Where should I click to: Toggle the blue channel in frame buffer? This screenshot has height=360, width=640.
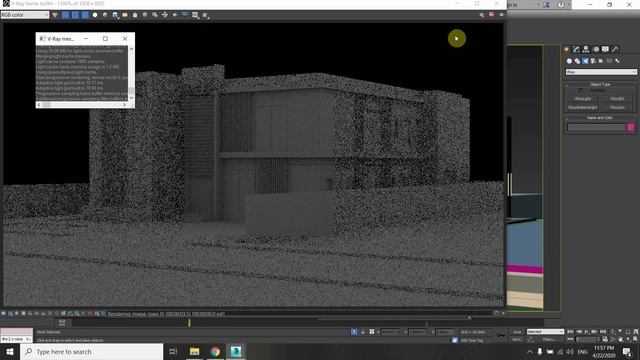tap(85, 15)
